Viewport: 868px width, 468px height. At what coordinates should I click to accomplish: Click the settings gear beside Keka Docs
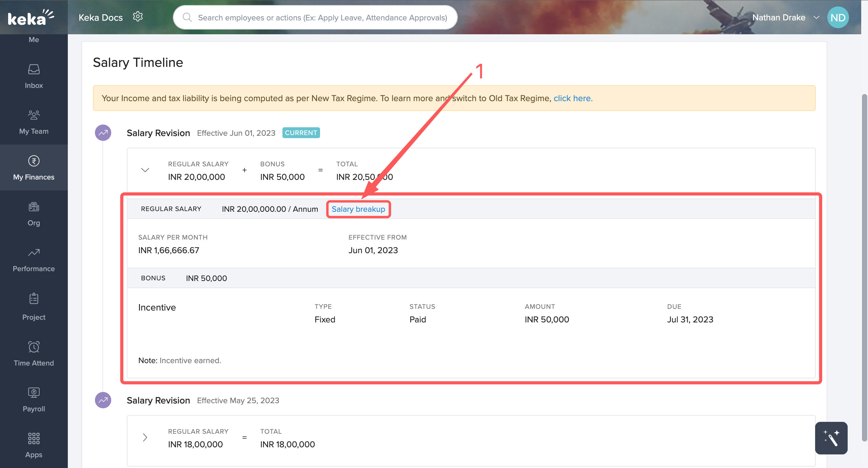[x=138, y=17]
